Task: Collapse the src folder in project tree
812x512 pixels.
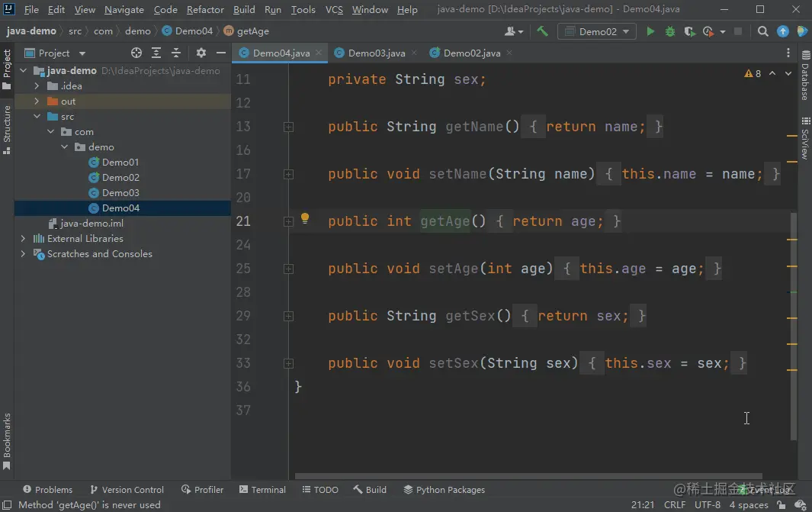Action: 37,117
